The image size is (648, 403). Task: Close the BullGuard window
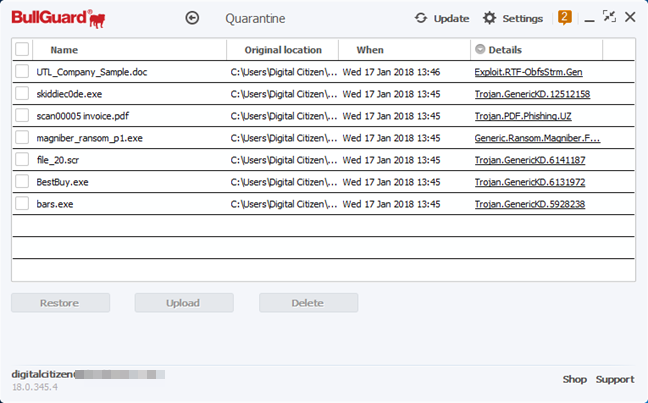click(x=630, y=17)
